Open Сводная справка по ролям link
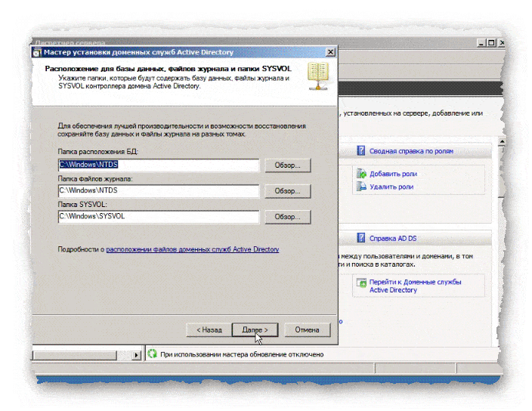532x411 pixels. [411, 151]
